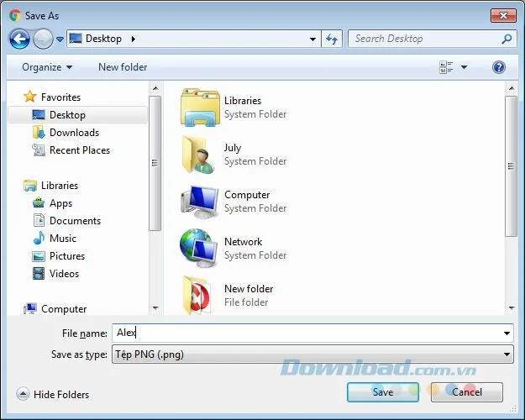Click the Desktop icon in address bar
The height and width of the screenshot is (420, 525).
click(76, 39)
